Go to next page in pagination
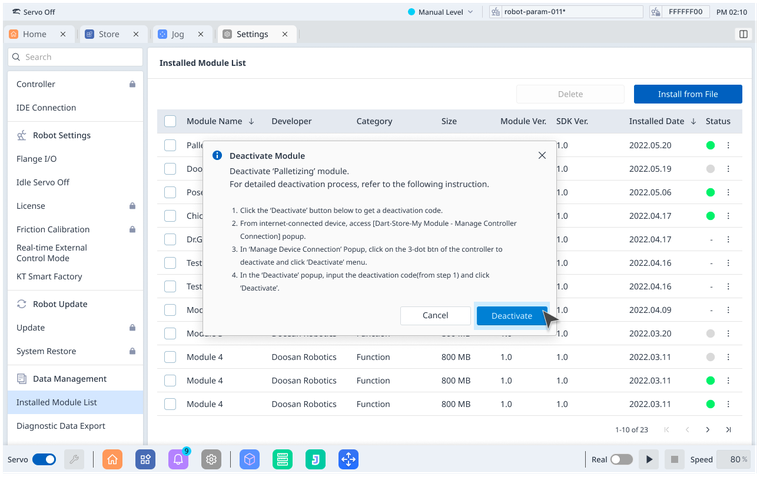Viewport: 760px width, 477px height. tap(707, 429)
